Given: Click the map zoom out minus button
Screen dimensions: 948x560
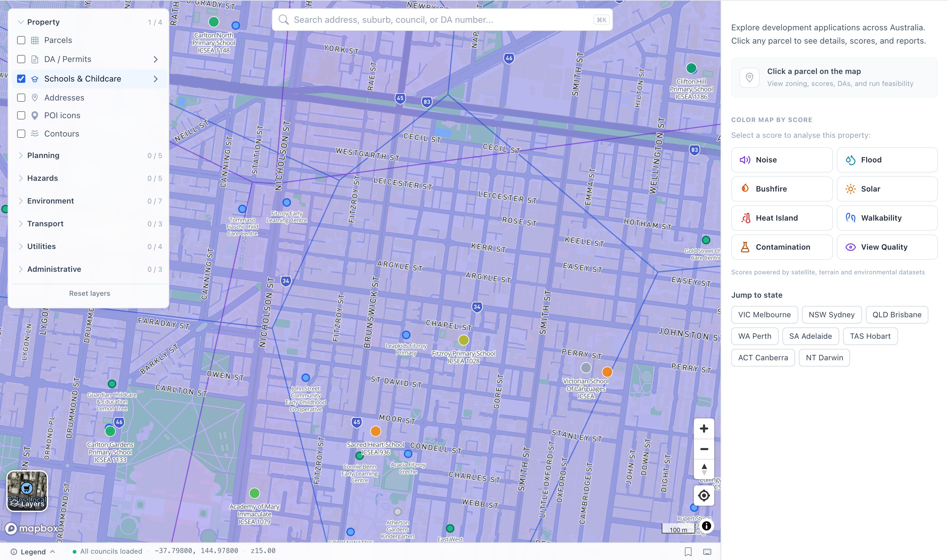Looking at the screenshot, I should point(703,449).
